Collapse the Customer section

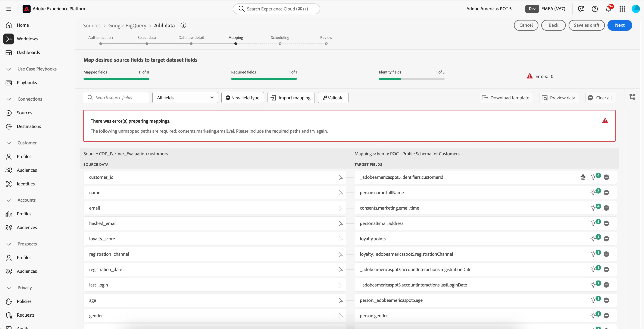click(9, 143)
